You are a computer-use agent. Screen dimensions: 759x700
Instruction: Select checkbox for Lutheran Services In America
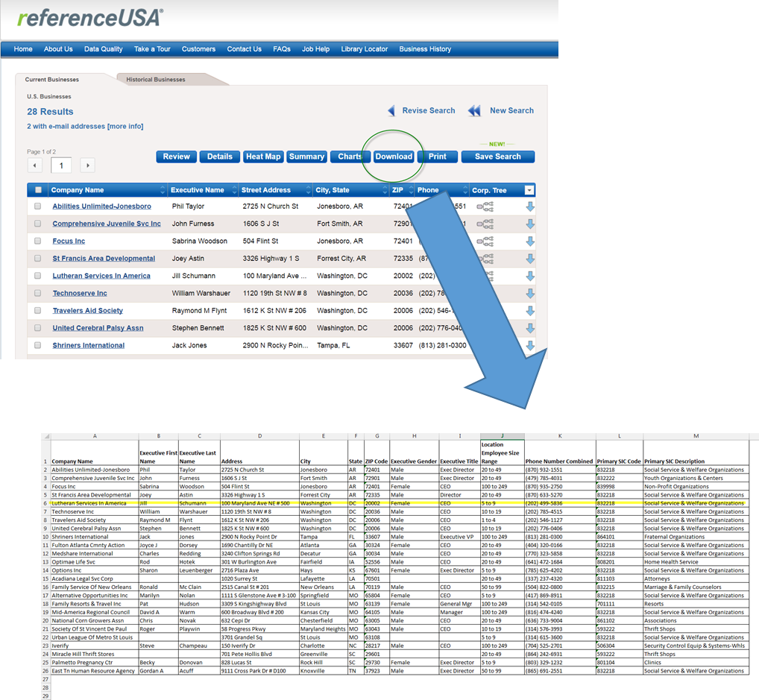[38, 276]
